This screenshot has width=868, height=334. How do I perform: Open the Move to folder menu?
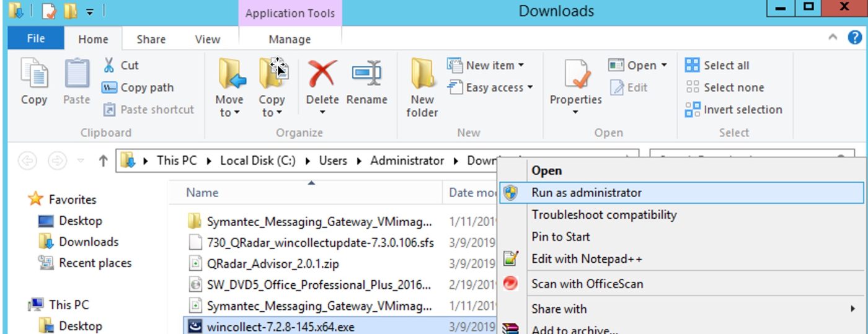[229, 88]
